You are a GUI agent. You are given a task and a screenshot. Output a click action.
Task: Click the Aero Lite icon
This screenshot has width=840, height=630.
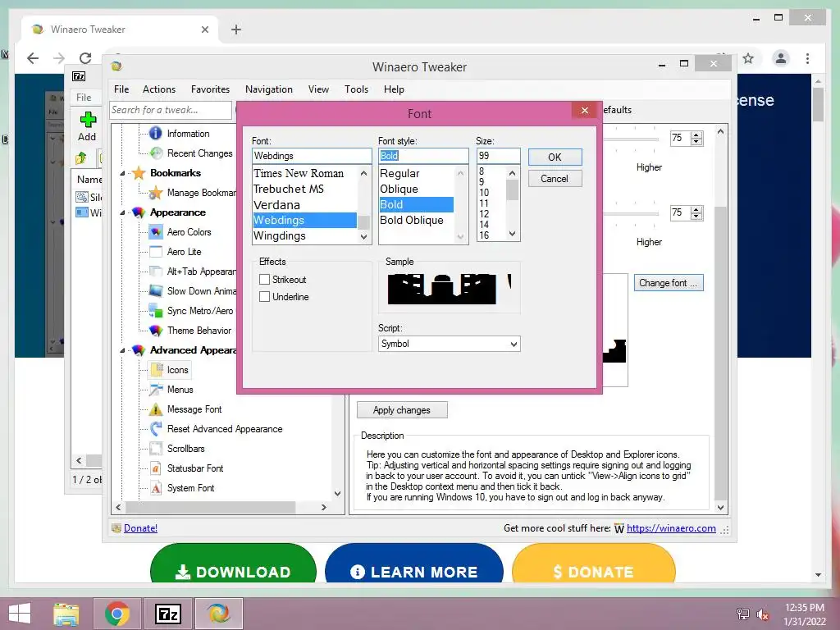click(156, 252)
